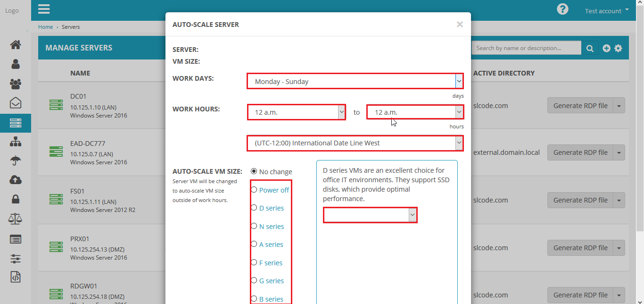Open the hamburger navigation menu
This screenshot has width=644, height=304.
(x=44, y=9)
